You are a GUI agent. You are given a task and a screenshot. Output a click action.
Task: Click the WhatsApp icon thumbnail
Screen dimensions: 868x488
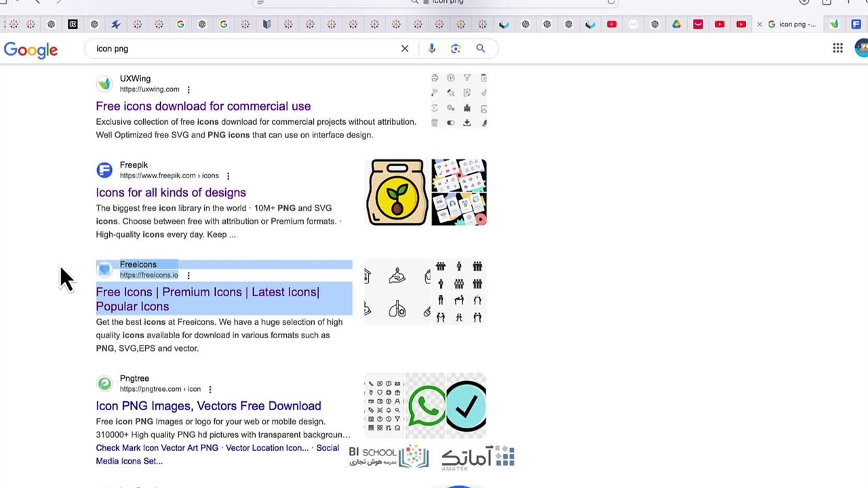[x=427, y=405]
